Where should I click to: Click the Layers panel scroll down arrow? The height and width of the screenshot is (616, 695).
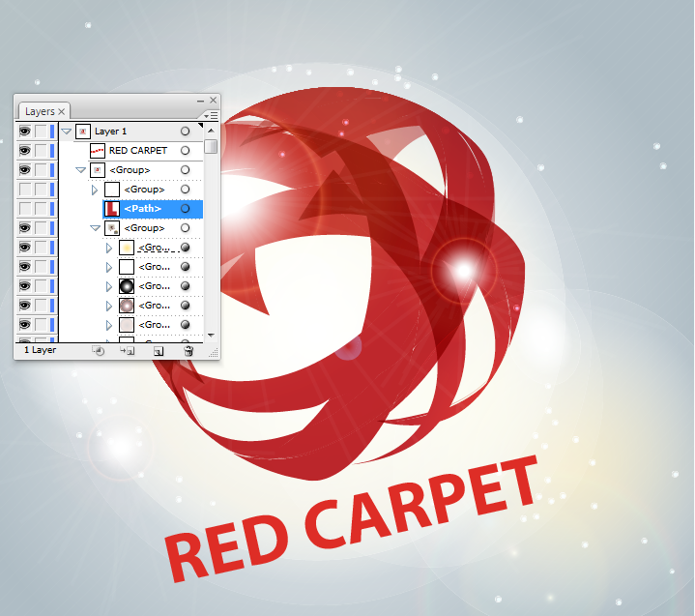pyautogui.click(x=211, y=336)
